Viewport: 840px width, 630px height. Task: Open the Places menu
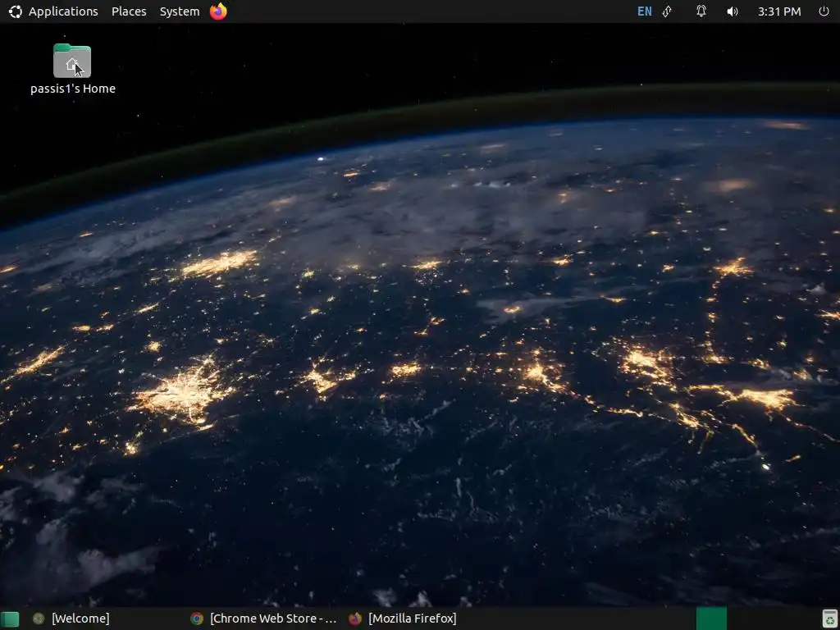129,11
